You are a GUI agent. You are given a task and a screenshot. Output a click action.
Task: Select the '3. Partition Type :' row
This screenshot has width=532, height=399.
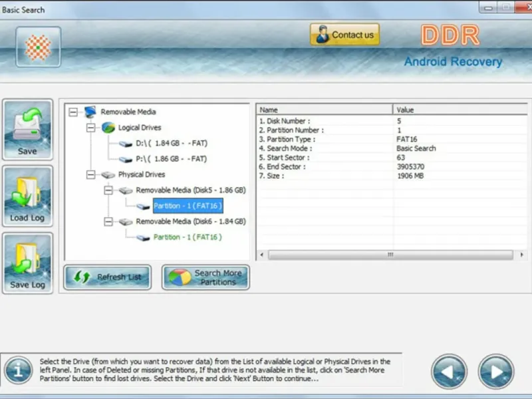click(x=392, y=139)
